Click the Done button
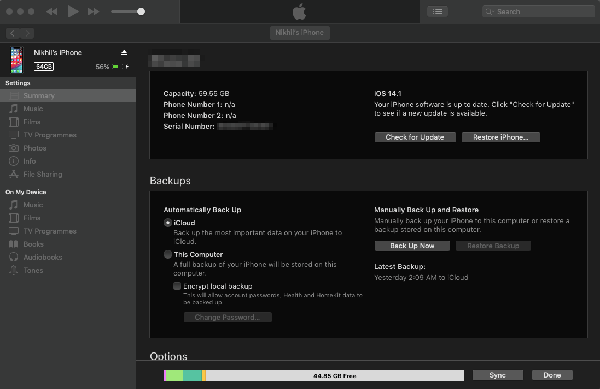Image resolution: width=600 pixels, height=389 pixels. point(552,375)
